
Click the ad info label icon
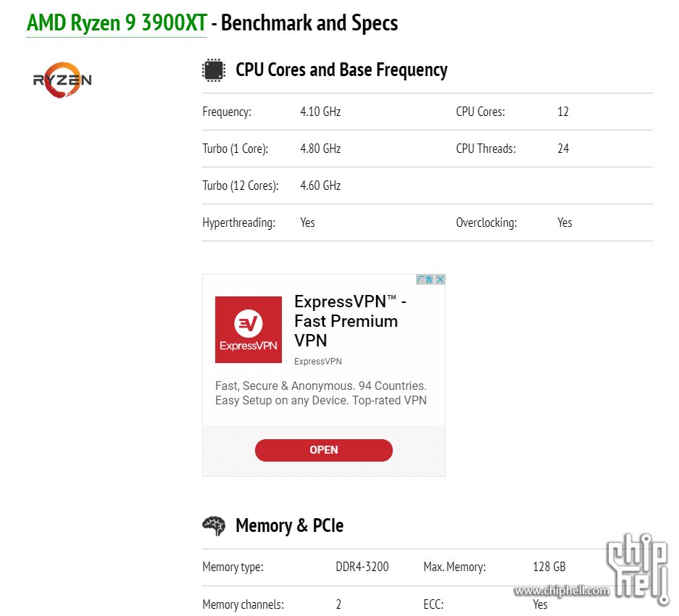425,280
